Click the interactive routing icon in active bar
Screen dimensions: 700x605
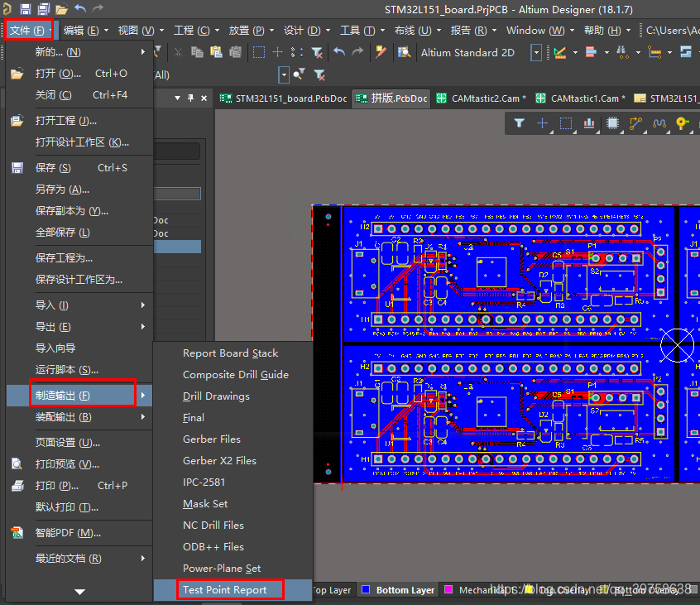(x=635, y=123)
